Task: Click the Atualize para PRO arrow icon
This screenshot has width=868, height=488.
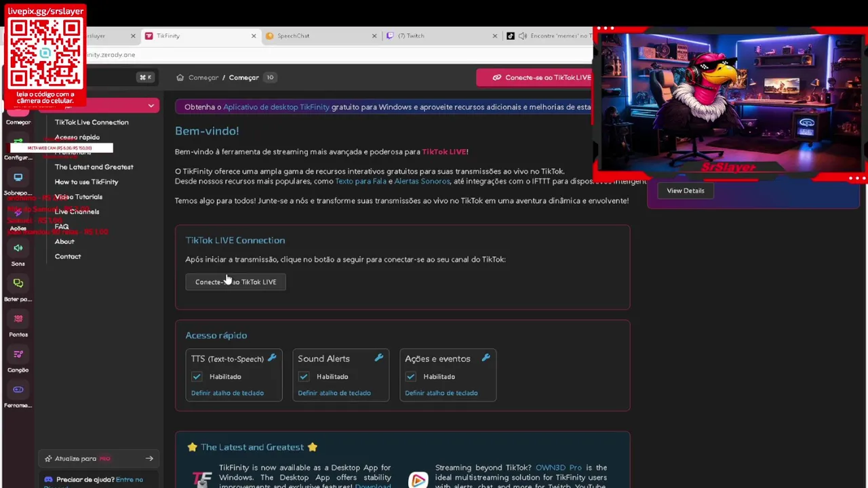Action: 149,459
